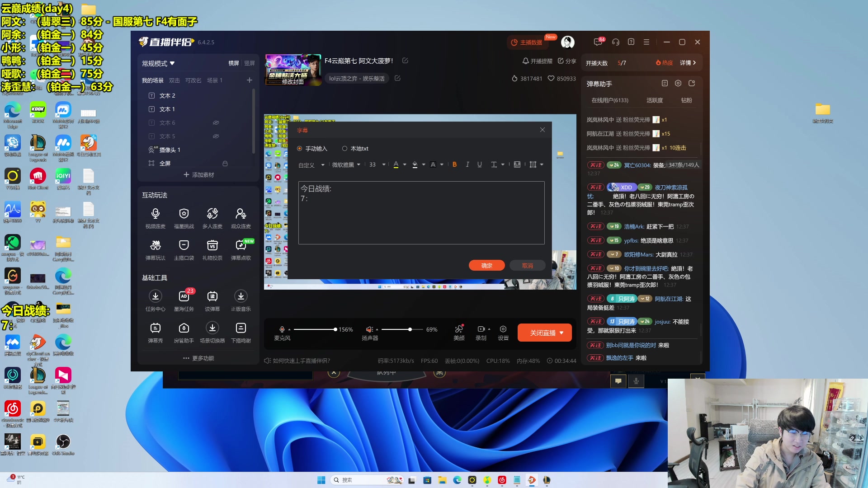Open 微软雅黑 font dropdown

pyautogui.click(x=346, y=165)
